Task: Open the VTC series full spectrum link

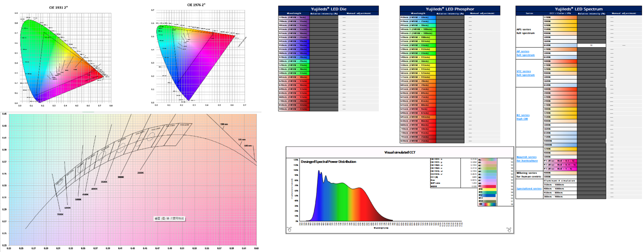Action: click(525, 73)
